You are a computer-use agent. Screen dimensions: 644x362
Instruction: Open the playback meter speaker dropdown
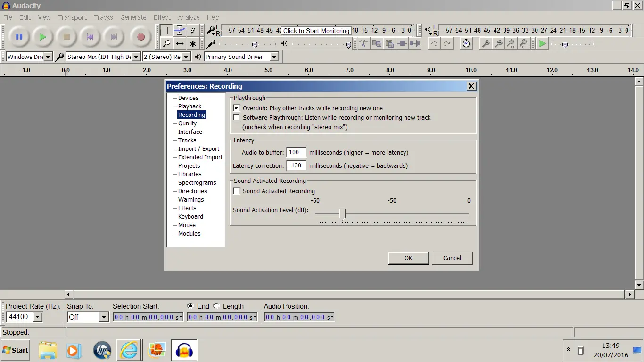(x=428, y=31)
